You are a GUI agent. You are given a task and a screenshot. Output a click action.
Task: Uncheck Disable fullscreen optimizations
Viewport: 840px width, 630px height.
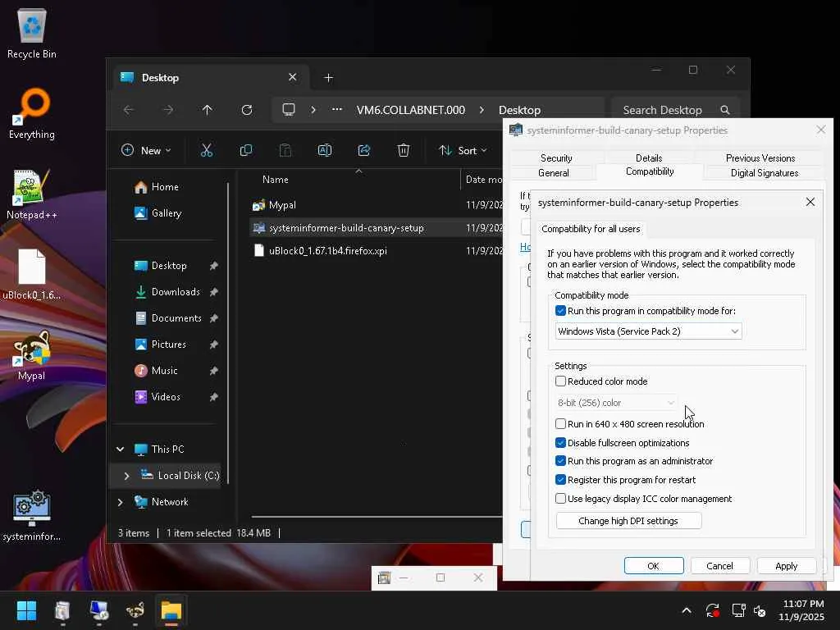560,443
